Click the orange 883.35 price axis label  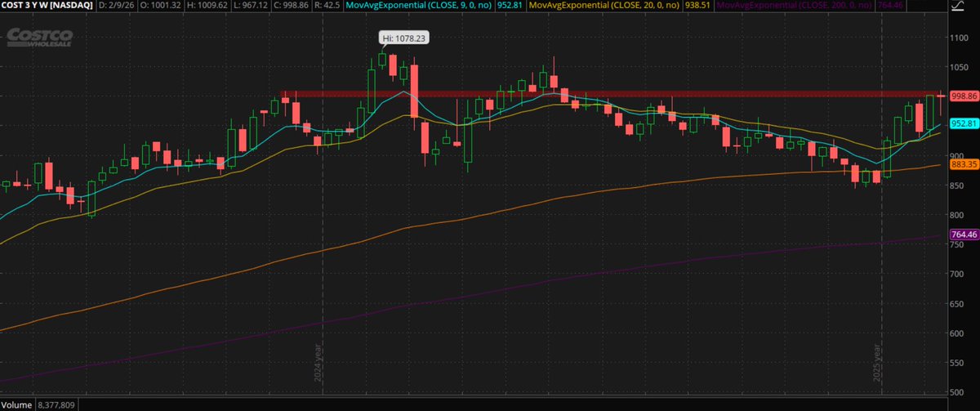pos(964,164)
